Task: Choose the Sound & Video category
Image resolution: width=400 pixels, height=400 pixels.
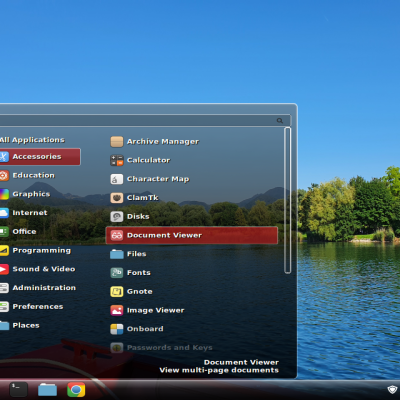Action: [38, 269]
